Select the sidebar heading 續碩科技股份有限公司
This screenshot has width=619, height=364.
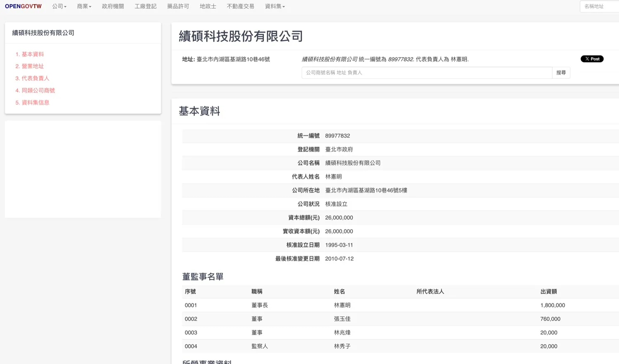(x=43, y=33)
